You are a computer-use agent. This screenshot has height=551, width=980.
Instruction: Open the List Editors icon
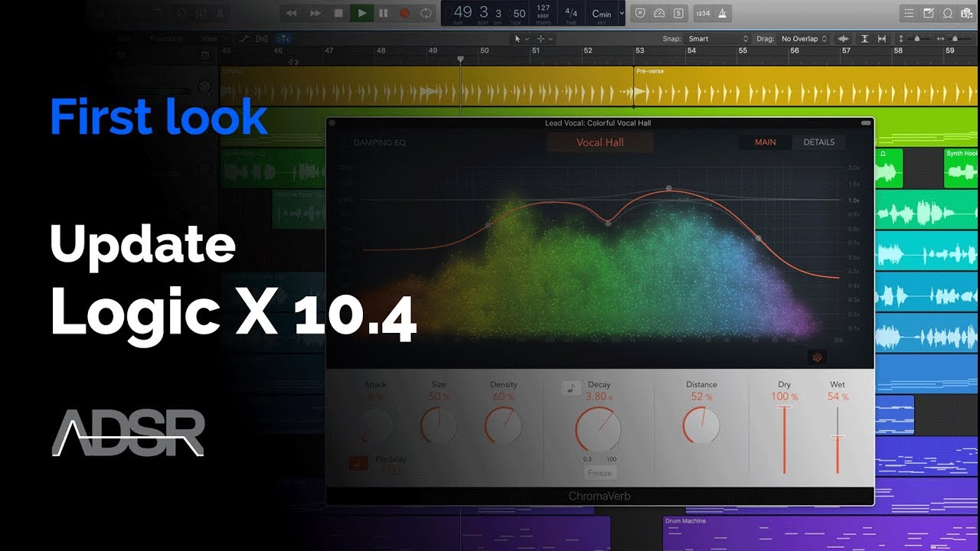[x=909, y=13]
